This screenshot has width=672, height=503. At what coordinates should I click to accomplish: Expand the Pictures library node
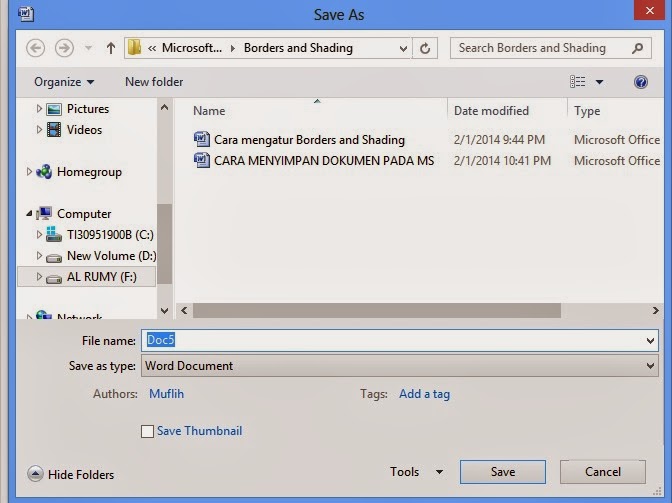[x=39, y=109]
